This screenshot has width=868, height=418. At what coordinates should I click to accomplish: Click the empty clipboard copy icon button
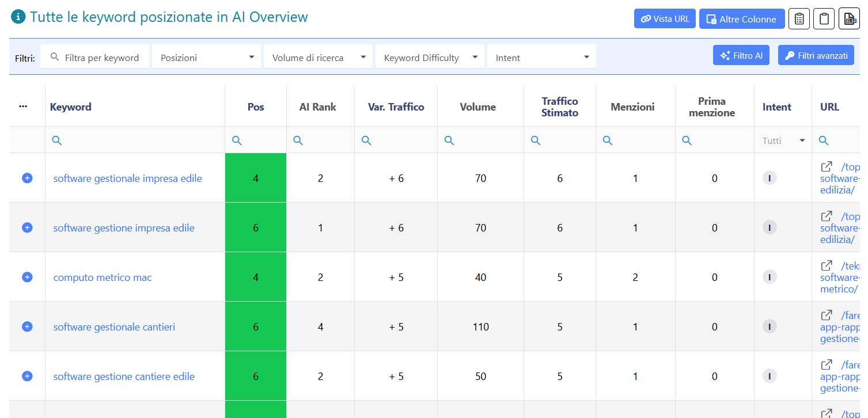(824, 19)
